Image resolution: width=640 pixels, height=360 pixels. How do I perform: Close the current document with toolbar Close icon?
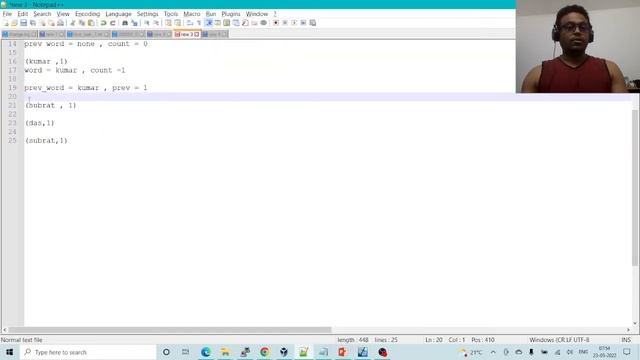[x=42, y=23]
